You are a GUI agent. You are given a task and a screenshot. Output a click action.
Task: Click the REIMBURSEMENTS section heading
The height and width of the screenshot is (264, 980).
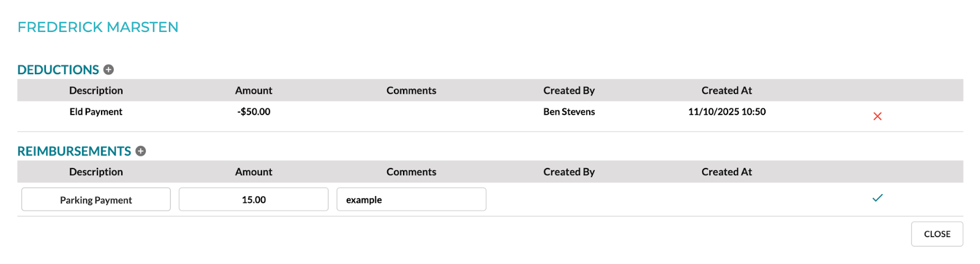[74, 151]
